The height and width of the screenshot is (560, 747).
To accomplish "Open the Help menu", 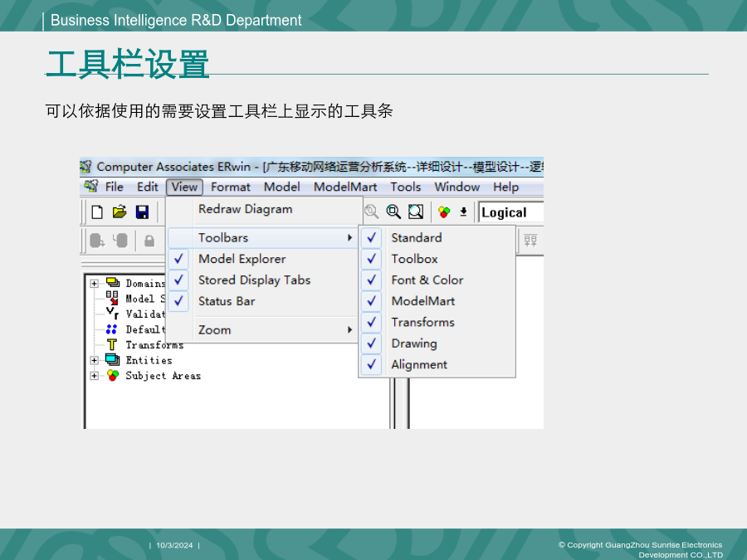I will click(506, 187).
